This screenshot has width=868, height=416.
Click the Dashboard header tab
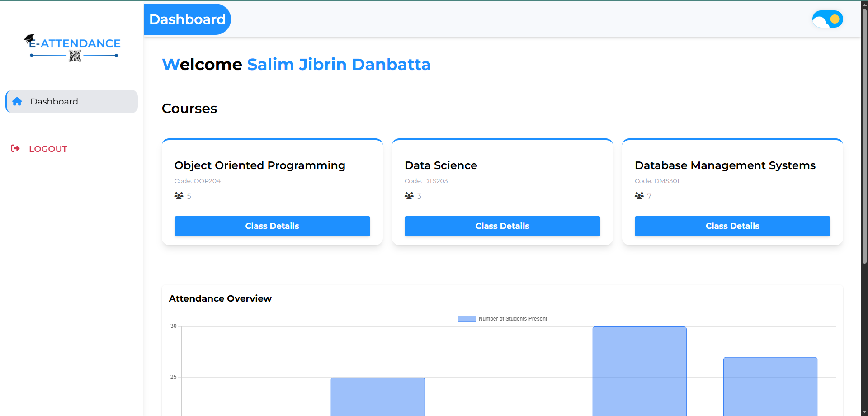click(x=187, y=19)
